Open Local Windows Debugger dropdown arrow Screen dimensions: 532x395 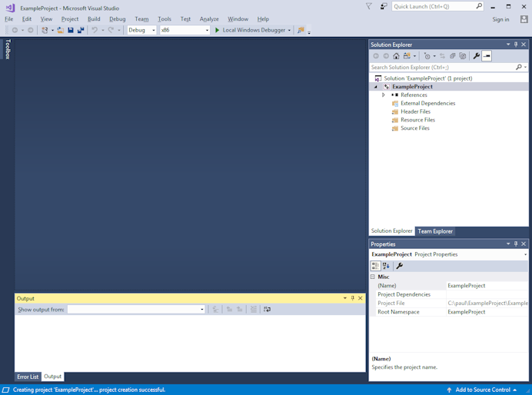(289, 30)
